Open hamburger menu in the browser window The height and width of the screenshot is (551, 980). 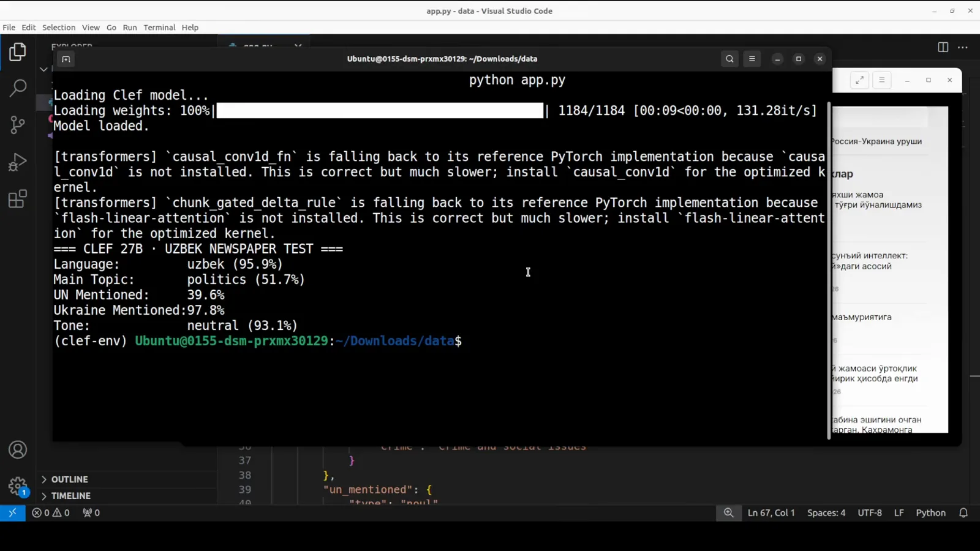tap(882, 80)
